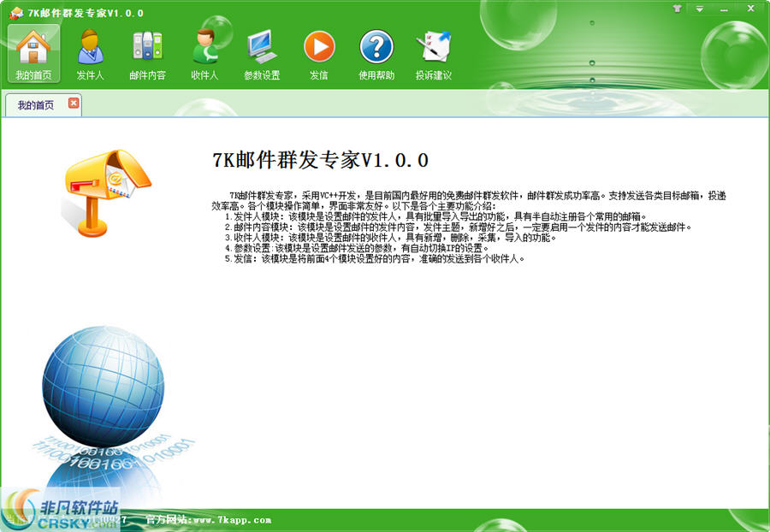The height and width of the screenshot is (532, 770).
Task: Click the app icon in title bar
Action: [15, 13]
